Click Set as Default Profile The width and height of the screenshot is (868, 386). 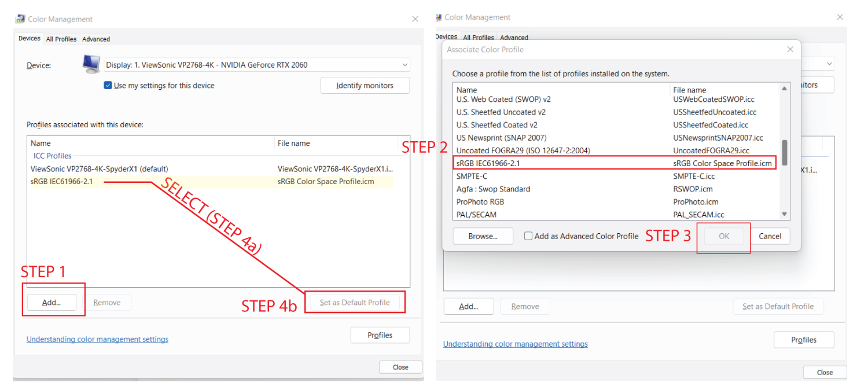[x=355, y=302]
